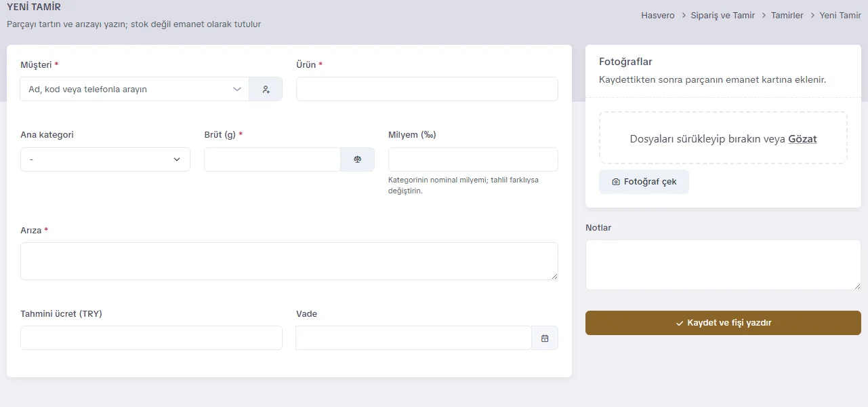The height and width of the screenshot is (407, 868).
Task: Click into the Brüt (g) field
Action: 272,159
